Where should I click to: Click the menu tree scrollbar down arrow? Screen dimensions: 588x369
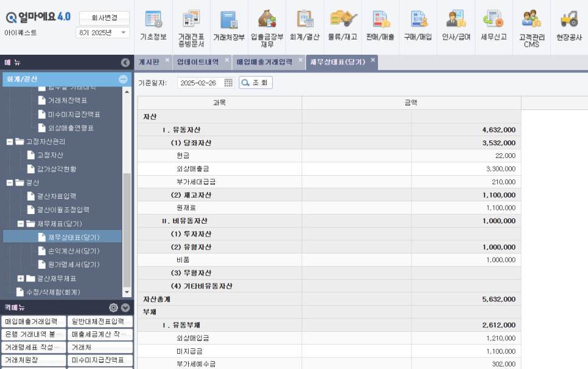point(127,292)
